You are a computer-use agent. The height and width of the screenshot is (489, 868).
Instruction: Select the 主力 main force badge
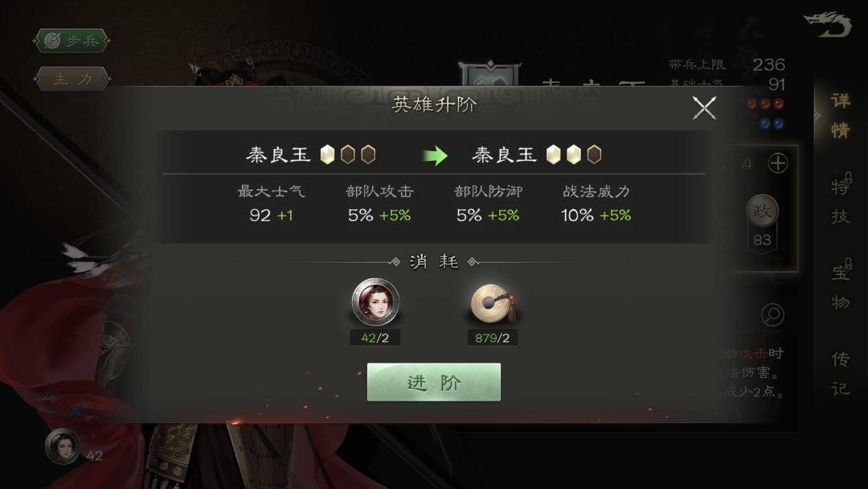pyautogui.click(x=72, y=79)
